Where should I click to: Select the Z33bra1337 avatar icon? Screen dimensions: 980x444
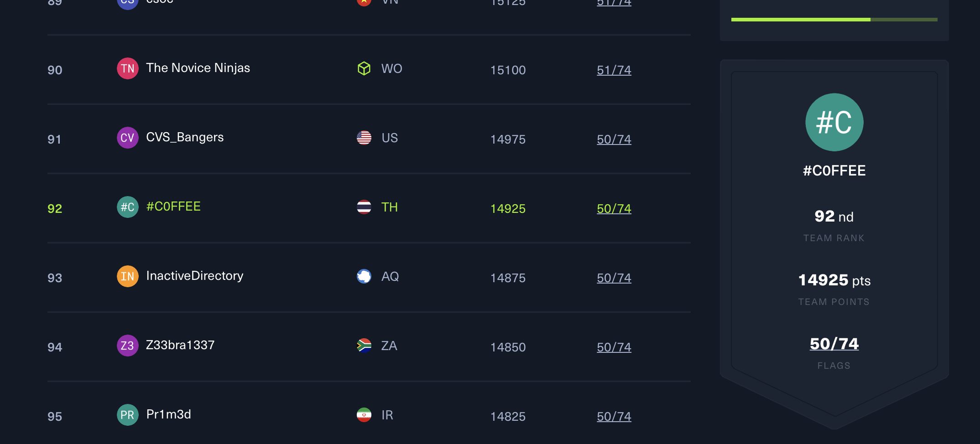coord(127,345)
